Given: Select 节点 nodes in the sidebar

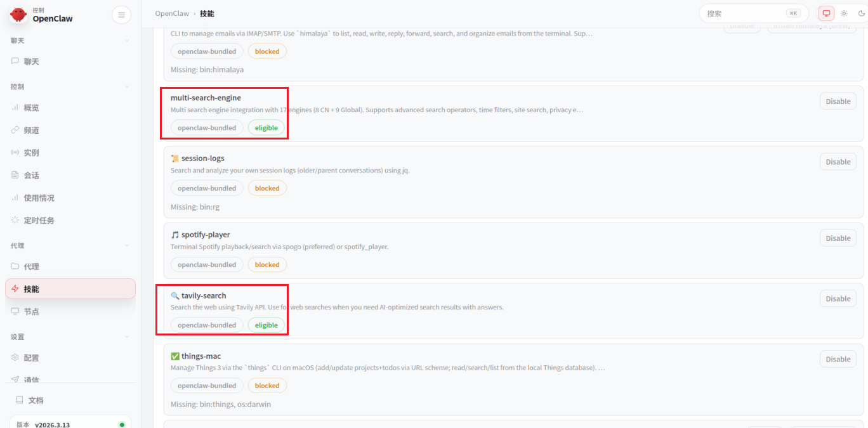Looking at the screenshot, I should click(32, 312).
